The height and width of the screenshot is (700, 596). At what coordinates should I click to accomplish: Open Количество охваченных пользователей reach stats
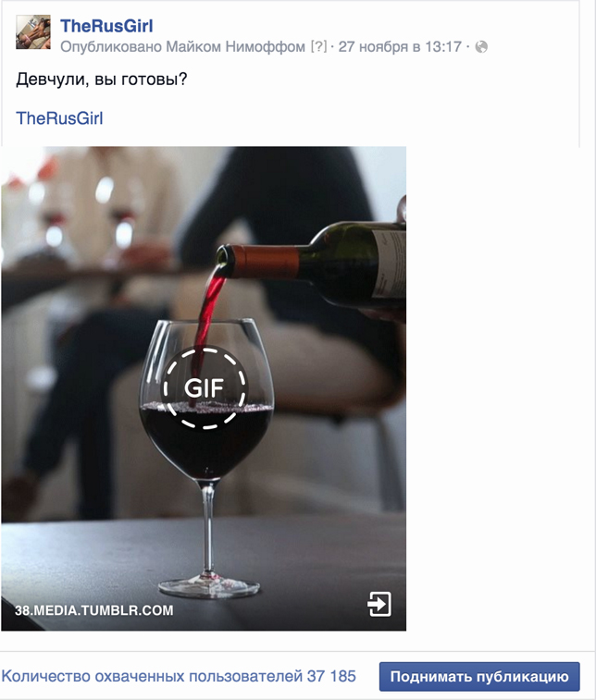pyautogui.click(x=179, y=676)
